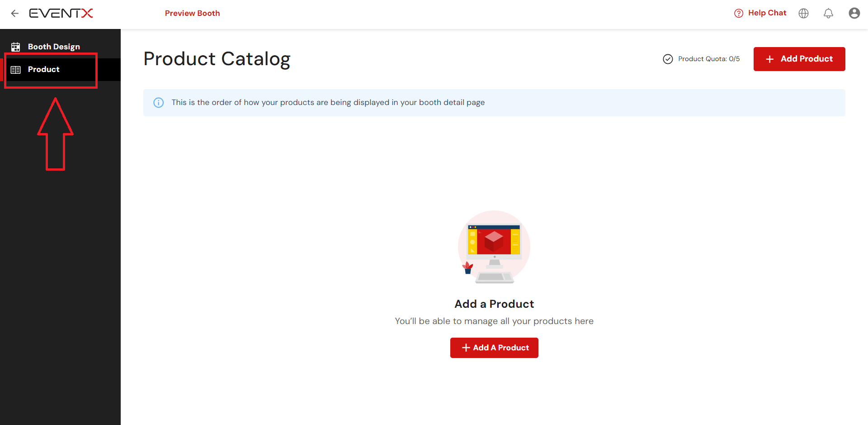Open the Preview Booth link
This screenshot has width=868, height=425.
(192, 14)
